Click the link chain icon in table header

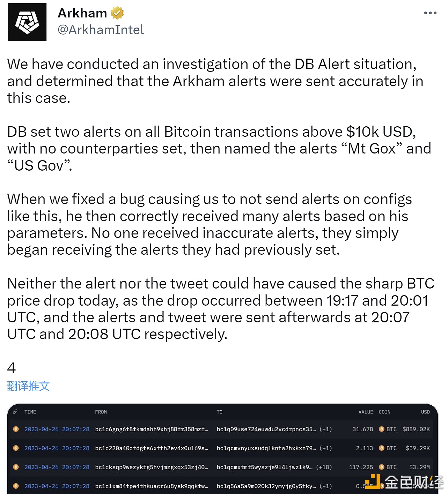(15, 412)
